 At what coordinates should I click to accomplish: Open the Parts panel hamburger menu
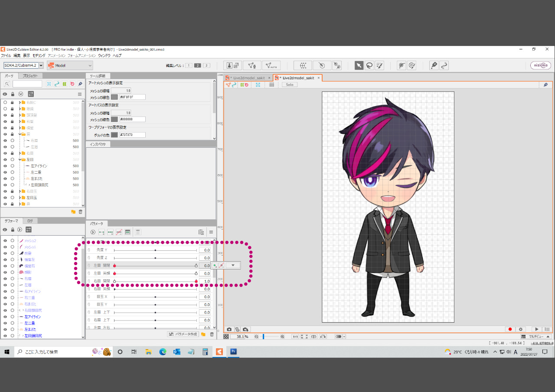click(x=79, y=94)
